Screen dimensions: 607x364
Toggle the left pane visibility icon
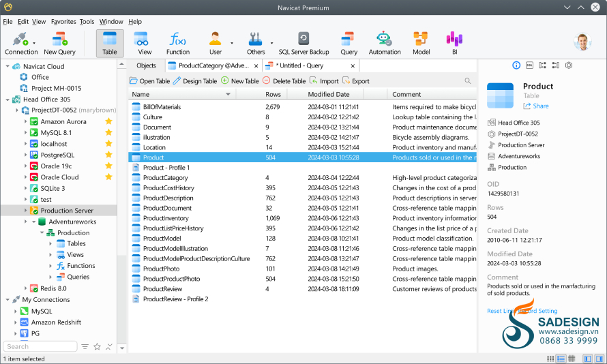pos(588,359)
